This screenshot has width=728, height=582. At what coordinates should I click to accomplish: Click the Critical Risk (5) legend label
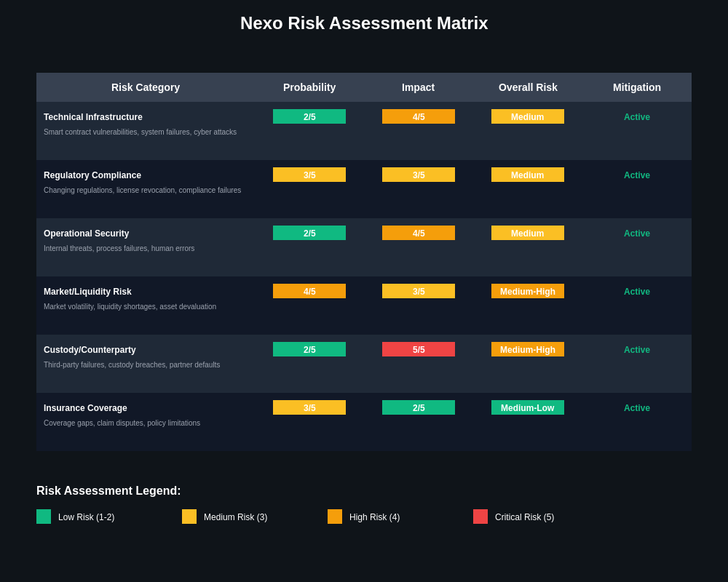coord(525,517)
